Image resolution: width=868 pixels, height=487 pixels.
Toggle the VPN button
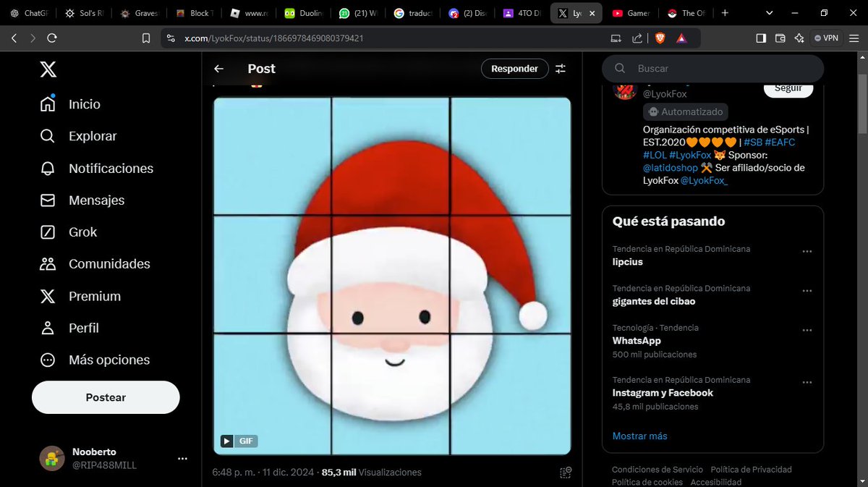(826, 38)
